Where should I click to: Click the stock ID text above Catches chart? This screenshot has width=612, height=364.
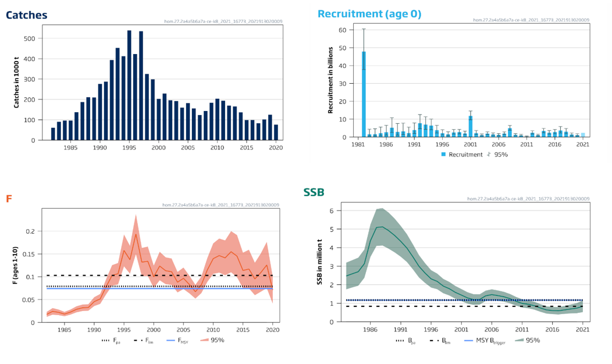coord(223,22)
